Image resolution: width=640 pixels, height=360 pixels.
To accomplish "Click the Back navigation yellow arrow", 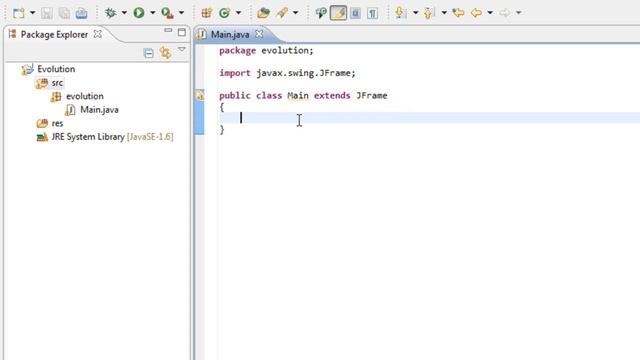I will click(476, 13).
